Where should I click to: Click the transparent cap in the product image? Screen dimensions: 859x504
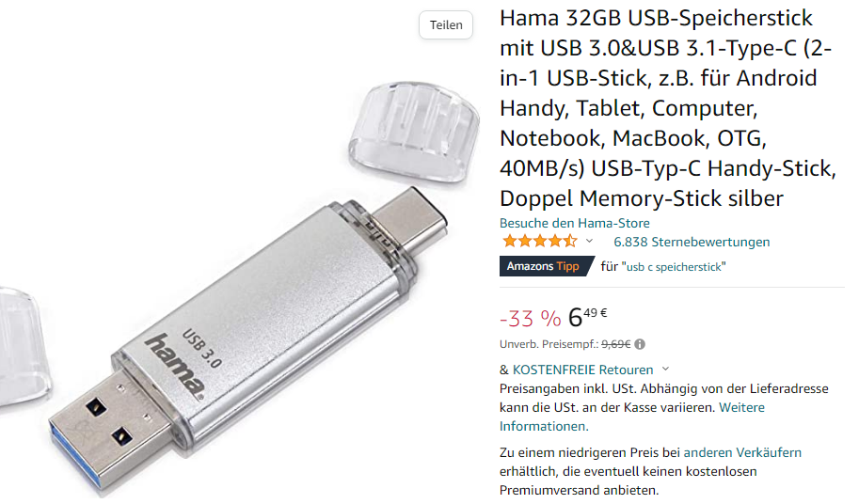coord(414,132)
